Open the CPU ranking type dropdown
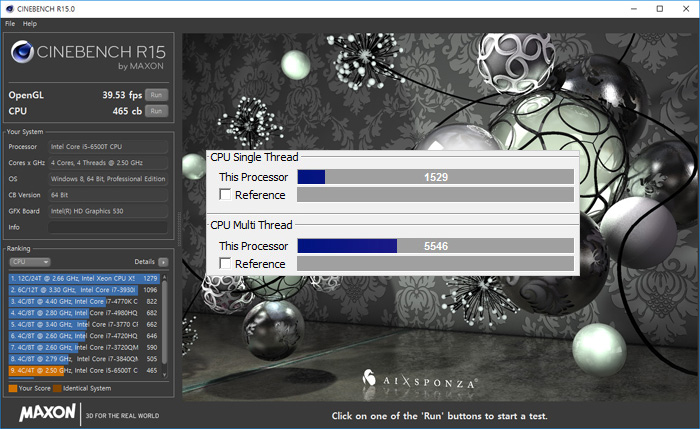 point(29,261)
